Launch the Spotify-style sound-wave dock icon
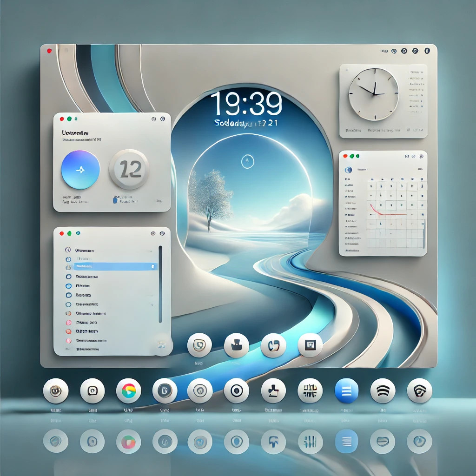Viewport: 476px width, 476px height. click(383, 390)
